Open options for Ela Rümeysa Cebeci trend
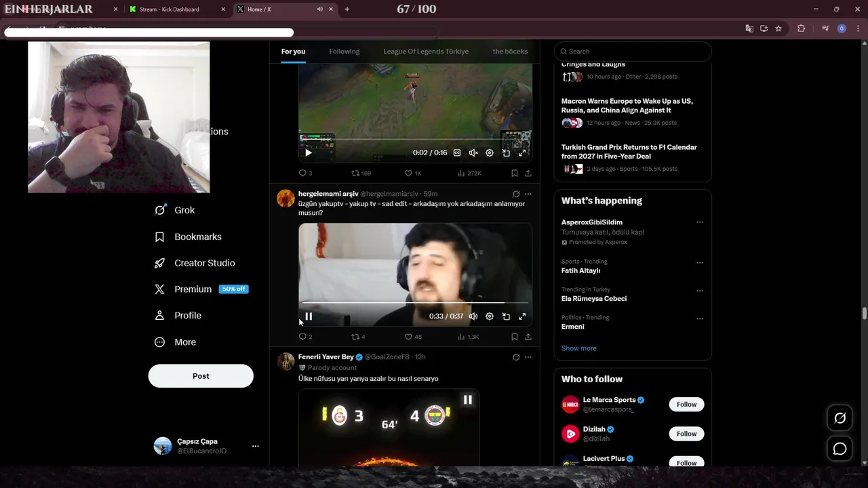 point(700,291)
